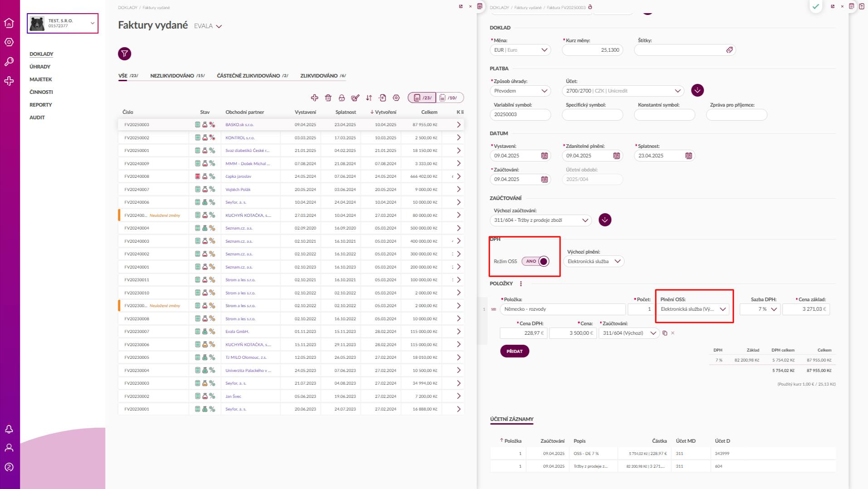Open the ÚČETNÍ ZÁZNAMY section tab
The height and width of the screenshot is (489, 868).
[512, 420]
